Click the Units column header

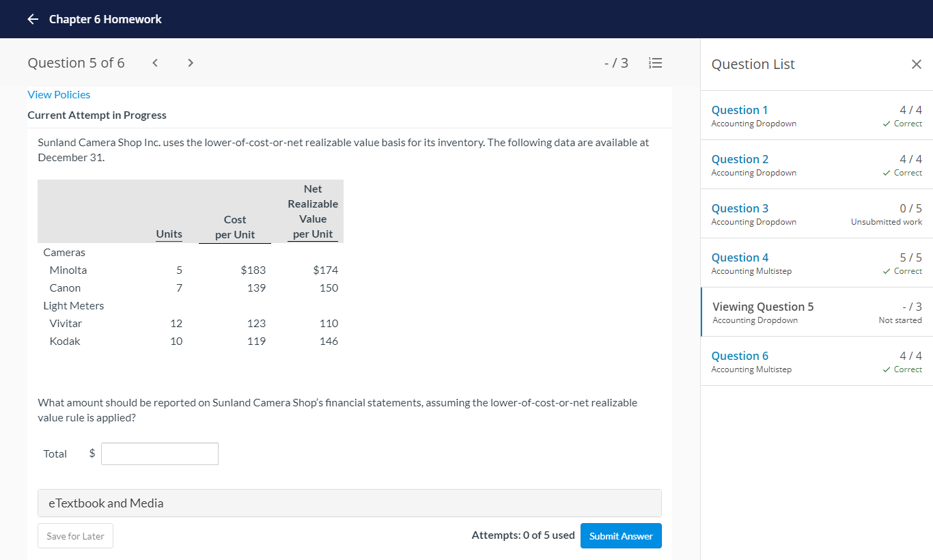(x=169, y=234)
